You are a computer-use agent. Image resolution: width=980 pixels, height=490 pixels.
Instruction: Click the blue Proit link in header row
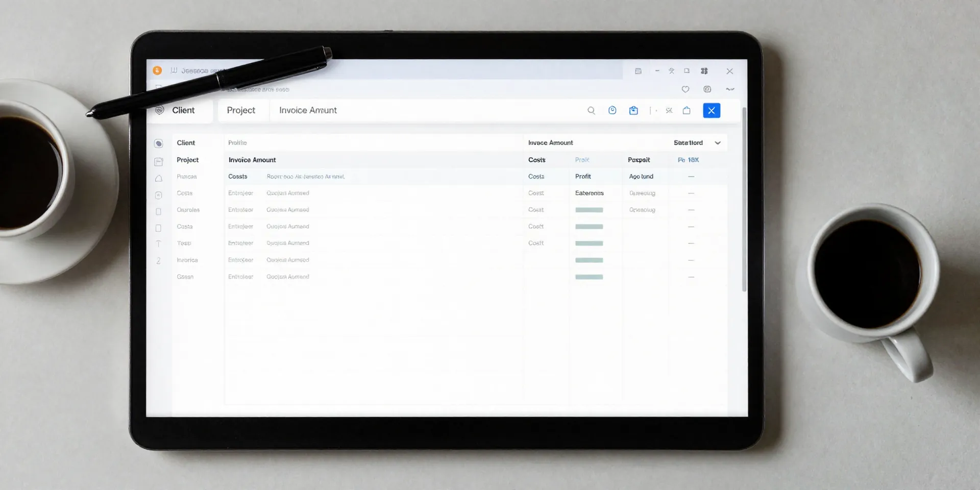pyautogui.click(x=582, y=160)
